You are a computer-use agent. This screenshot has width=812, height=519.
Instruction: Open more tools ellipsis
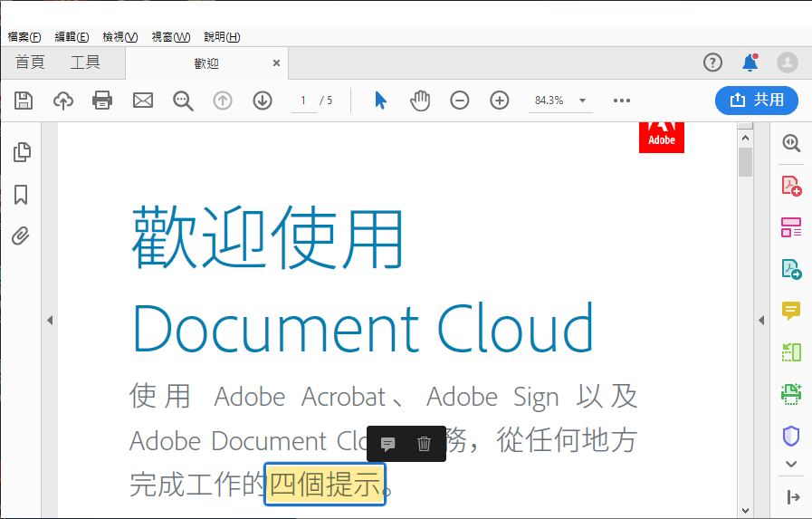point(621,101)
